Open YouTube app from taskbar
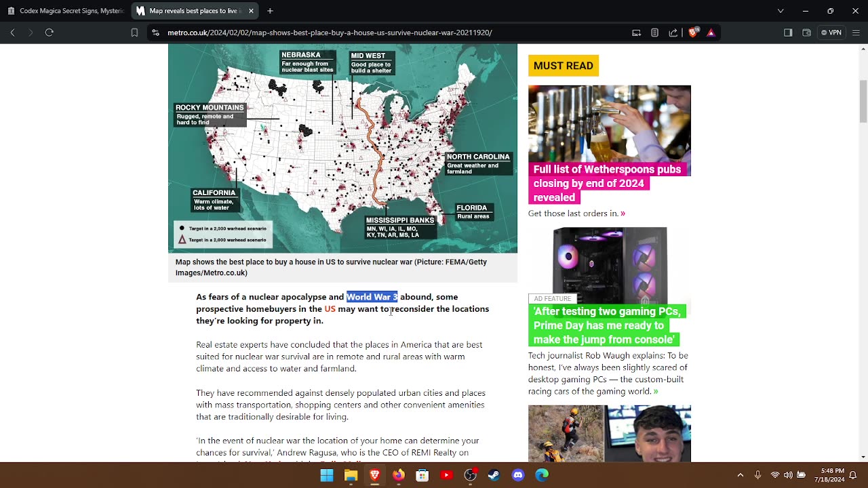 tap(446, 475)
